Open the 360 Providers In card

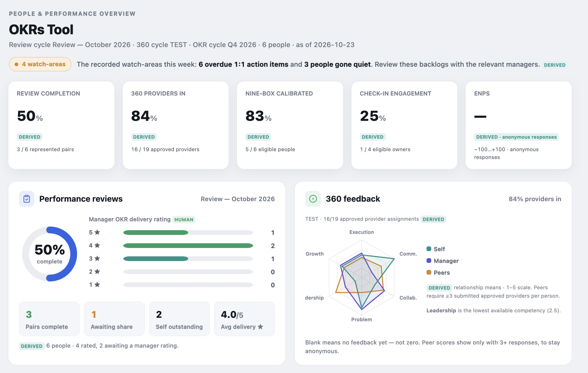(176, 125)
